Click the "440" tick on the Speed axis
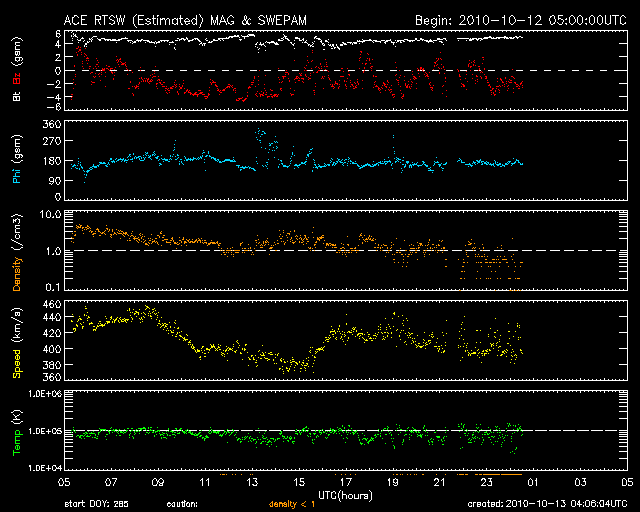The image size is (640, 512). pos(52,317)
